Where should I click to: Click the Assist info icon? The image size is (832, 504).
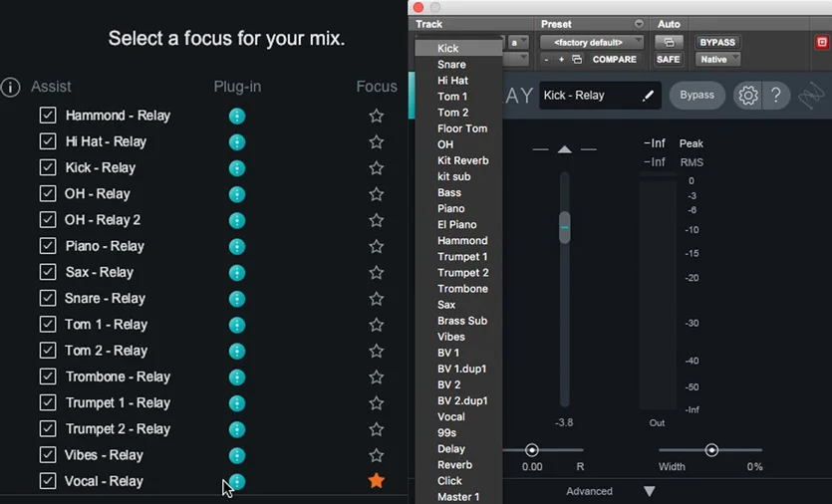(x=10, y=87)
